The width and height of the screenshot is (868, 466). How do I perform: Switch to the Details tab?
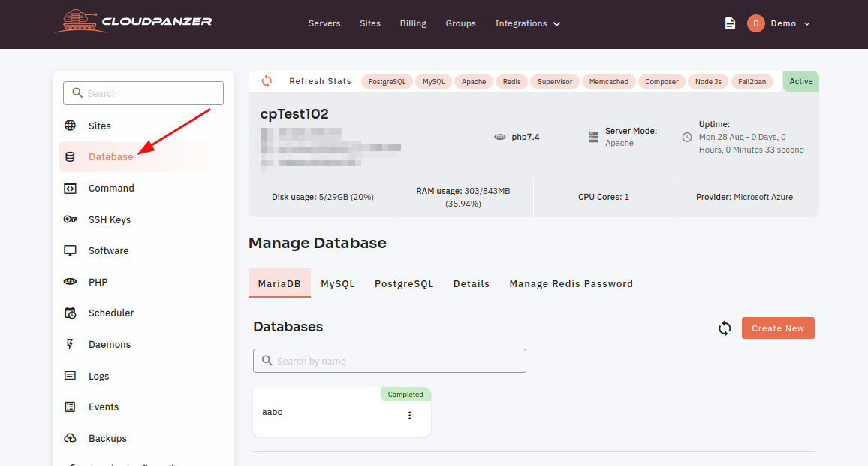click(472, 283)
